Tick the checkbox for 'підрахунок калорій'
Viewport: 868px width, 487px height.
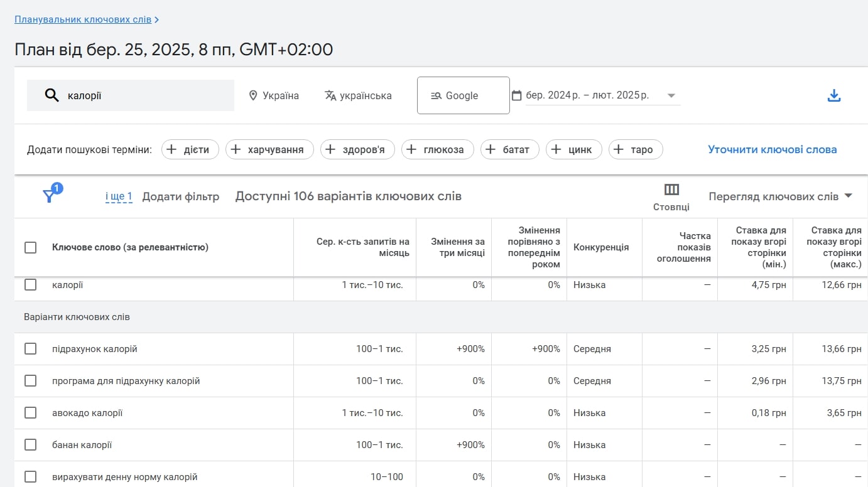point(30,348)
